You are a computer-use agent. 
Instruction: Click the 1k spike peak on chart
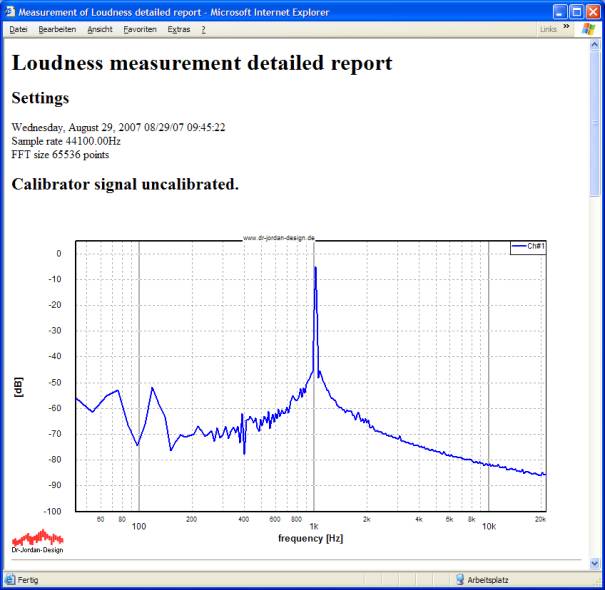pos(315,268)
